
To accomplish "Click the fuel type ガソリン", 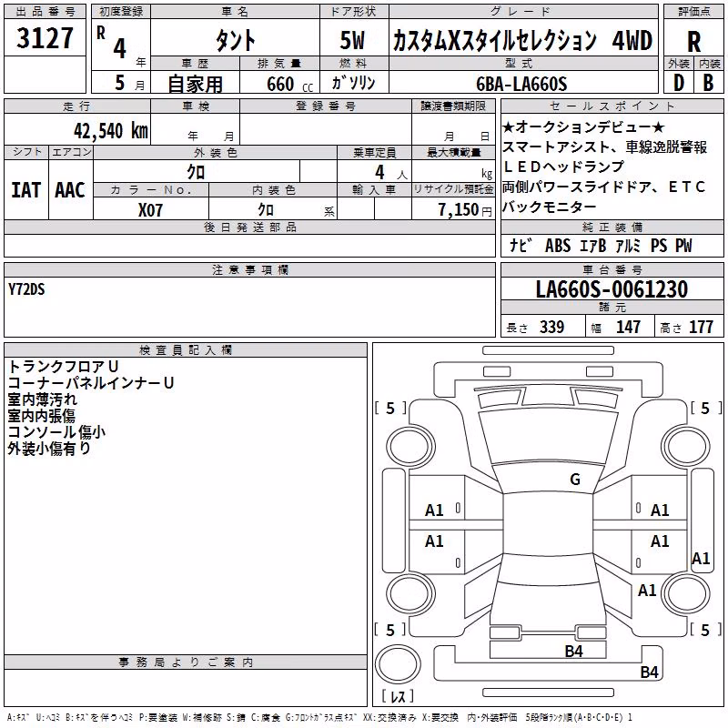I will [353, 83].
